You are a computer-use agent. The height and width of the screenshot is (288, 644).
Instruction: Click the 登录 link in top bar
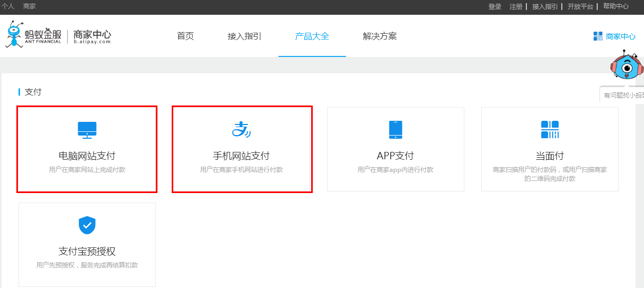pos(495,7)
